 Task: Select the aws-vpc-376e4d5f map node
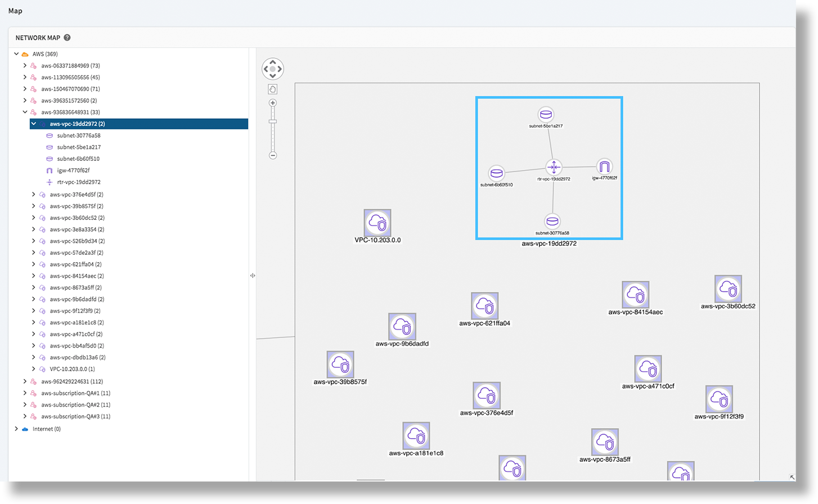point(487,395)
